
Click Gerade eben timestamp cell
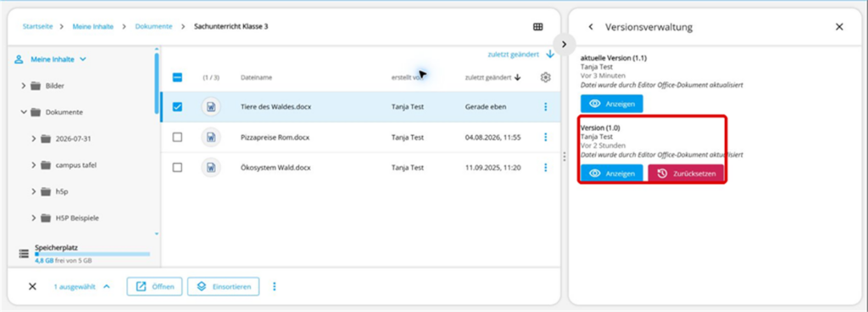[x=486, y=107]
